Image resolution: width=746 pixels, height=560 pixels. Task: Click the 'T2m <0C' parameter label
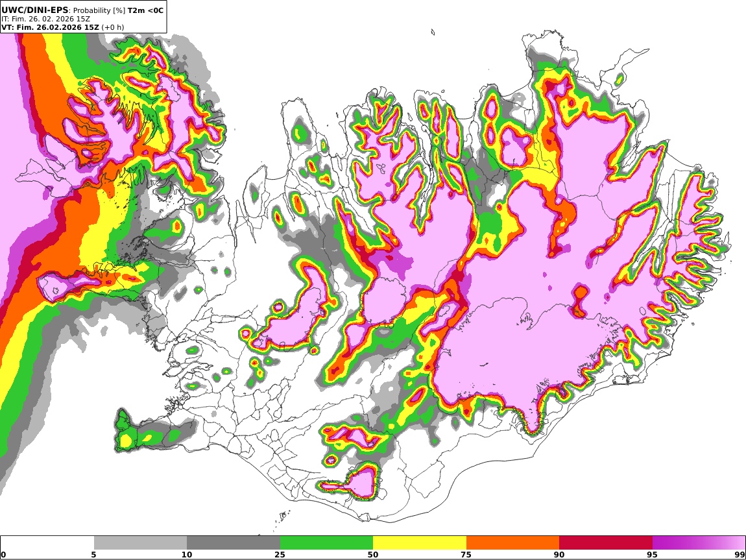pos(145,10)
